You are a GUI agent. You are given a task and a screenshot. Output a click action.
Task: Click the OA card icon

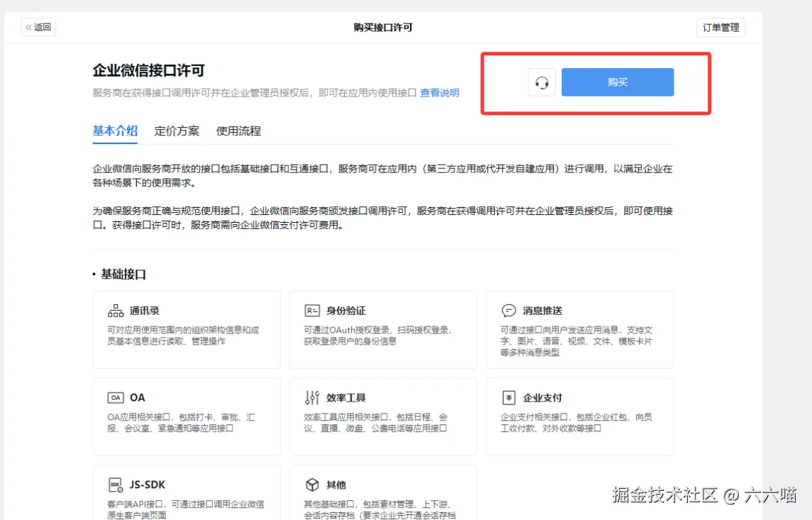(x=116, y=398)
